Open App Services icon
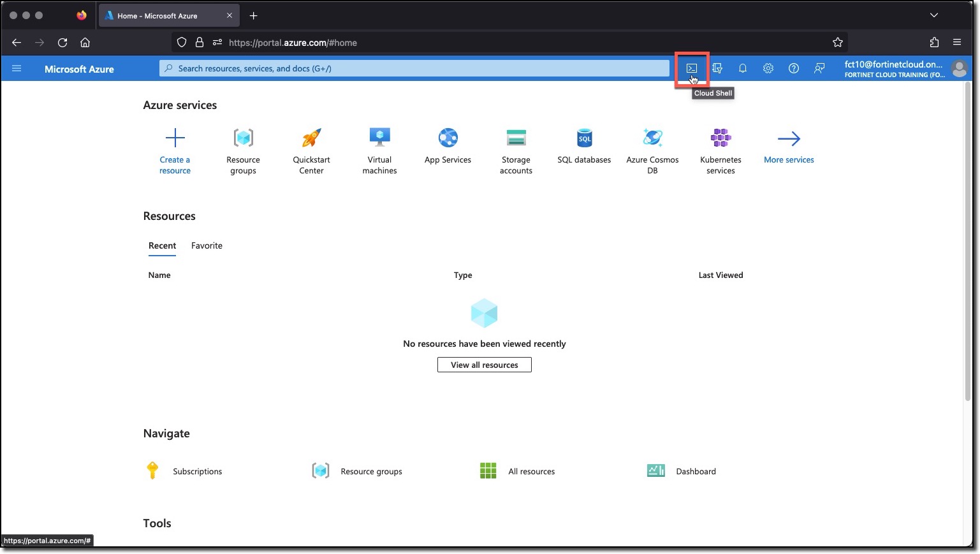 tap(448, 138)
